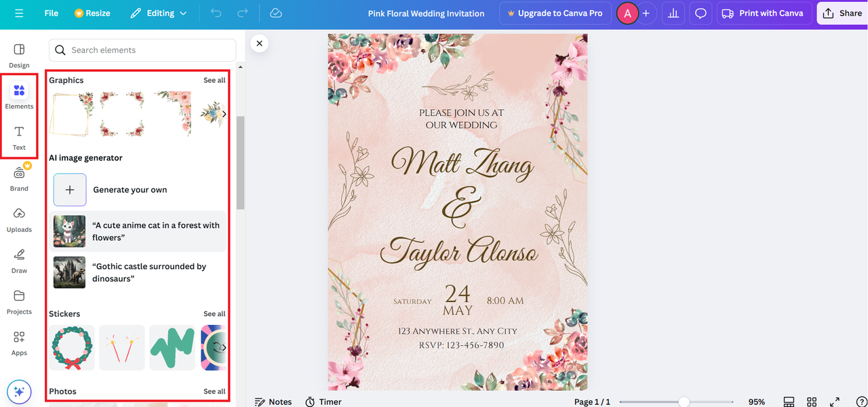Open the Elements tab in sidebar
This screenshot has width=868, height=407.
[x=19, y=96]
